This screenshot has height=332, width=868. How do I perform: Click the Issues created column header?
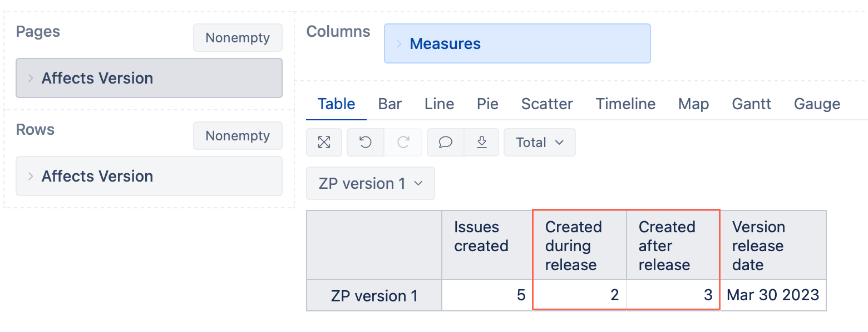point(487,245)
